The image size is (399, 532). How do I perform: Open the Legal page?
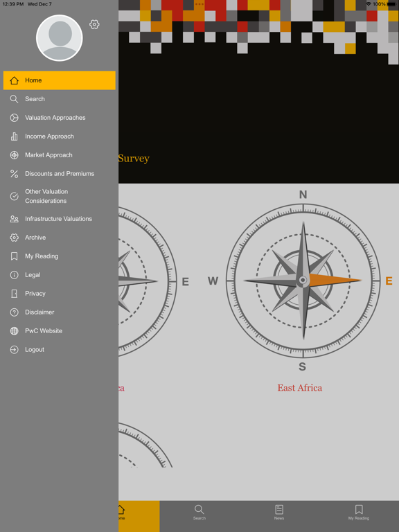[60, 275]
